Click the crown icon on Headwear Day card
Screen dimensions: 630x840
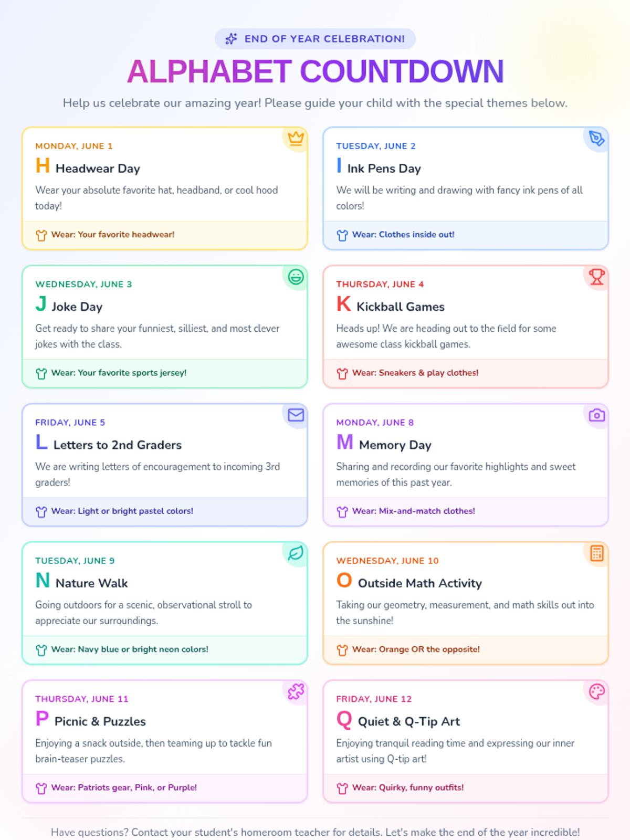(296, 138)
